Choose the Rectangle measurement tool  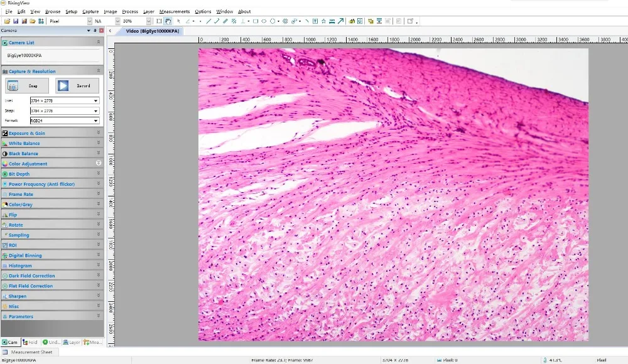(256, 21)
